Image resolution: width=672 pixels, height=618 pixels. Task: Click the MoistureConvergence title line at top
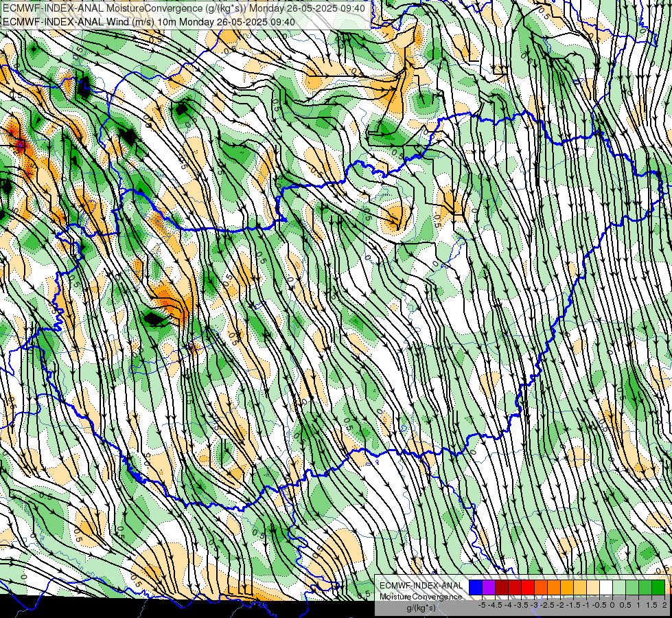184,8
